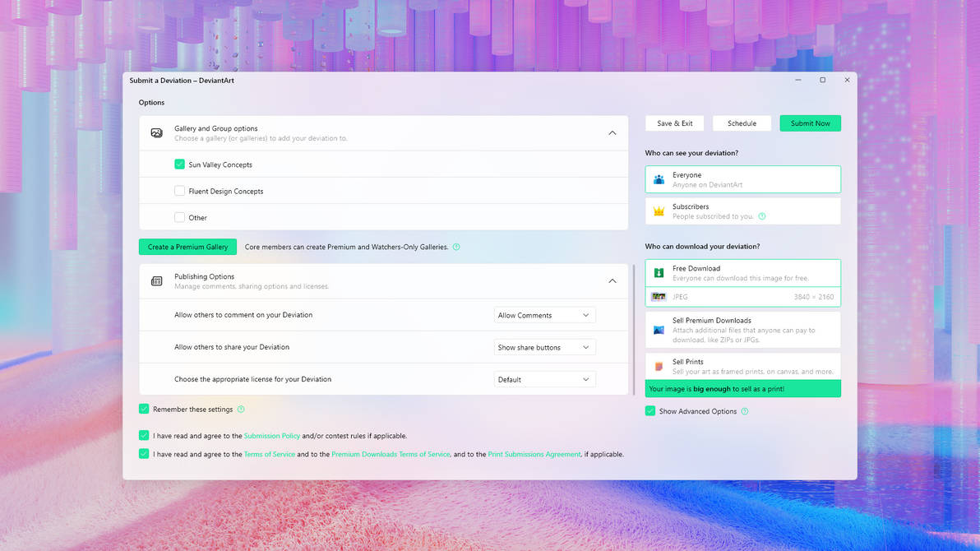Uncheck the Sun Valley Concepts gallery
This screenshot has width=980, height=551.
click(179, 164)
